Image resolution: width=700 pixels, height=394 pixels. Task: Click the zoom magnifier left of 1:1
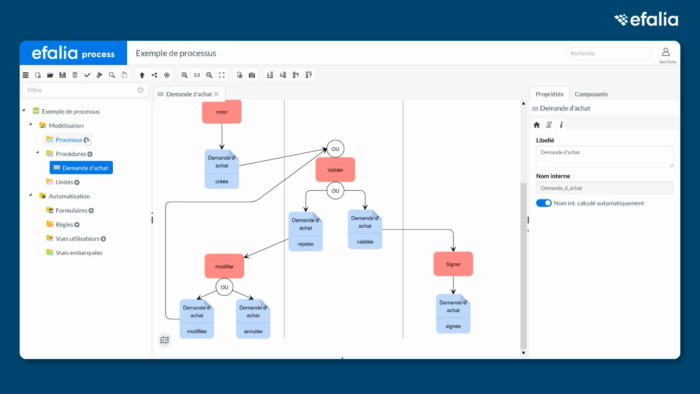tap(184, 75)
